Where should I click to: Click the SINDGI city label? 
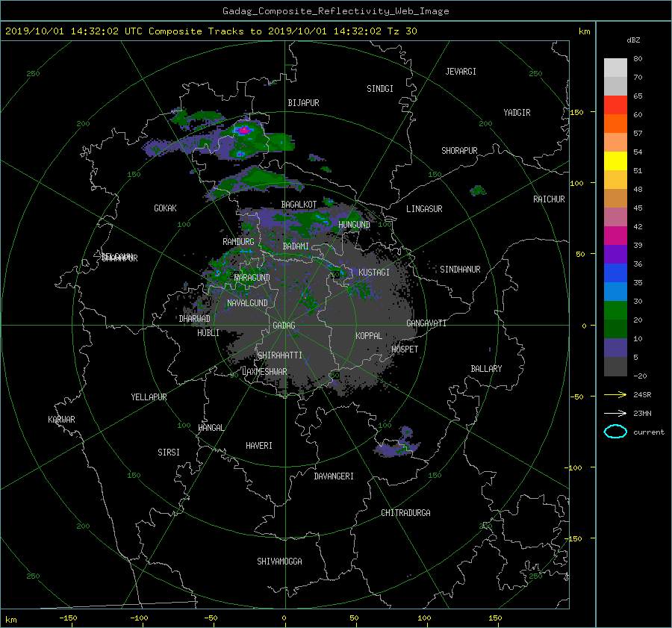380,89
